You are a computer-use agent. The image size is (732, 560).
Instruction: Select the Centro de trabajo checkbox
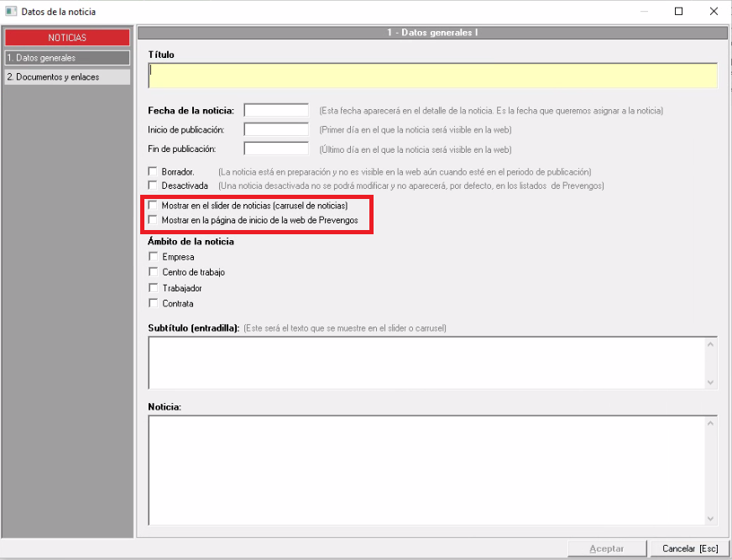[x=153, y=272]
